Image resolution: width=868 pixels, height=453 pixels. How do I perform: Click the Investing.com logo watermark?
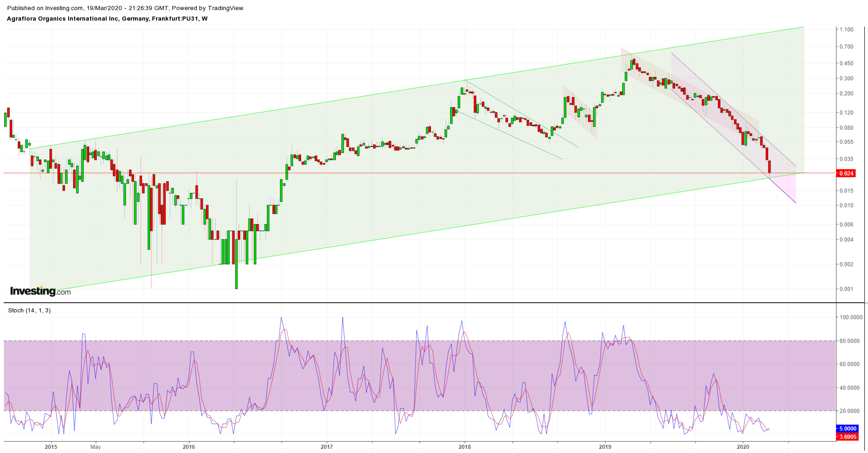(40, 291)
